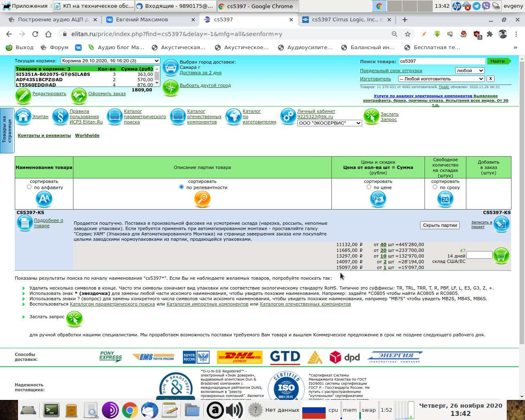This screenshot has height=420, width=525.
Task: Click the order quantity input field
Action: coord(479,255)
